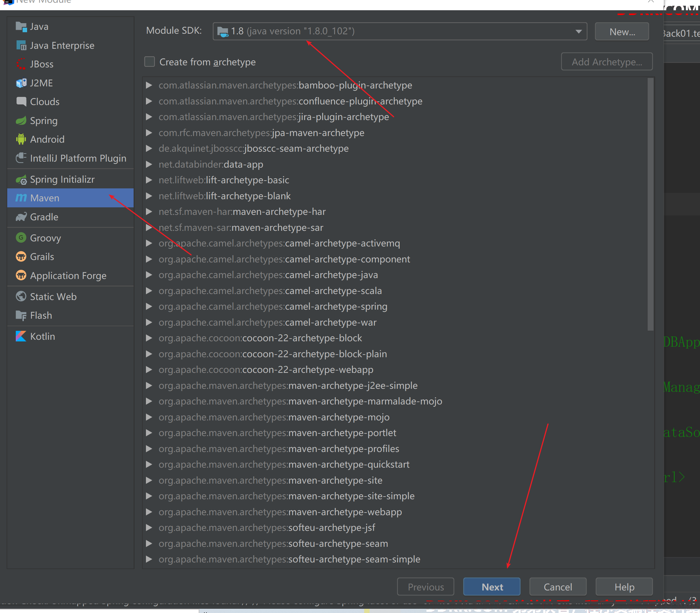Enable Create from archetype checkbox
The height and width of the screenshot is (613, 700).
[x=150, y=62]
